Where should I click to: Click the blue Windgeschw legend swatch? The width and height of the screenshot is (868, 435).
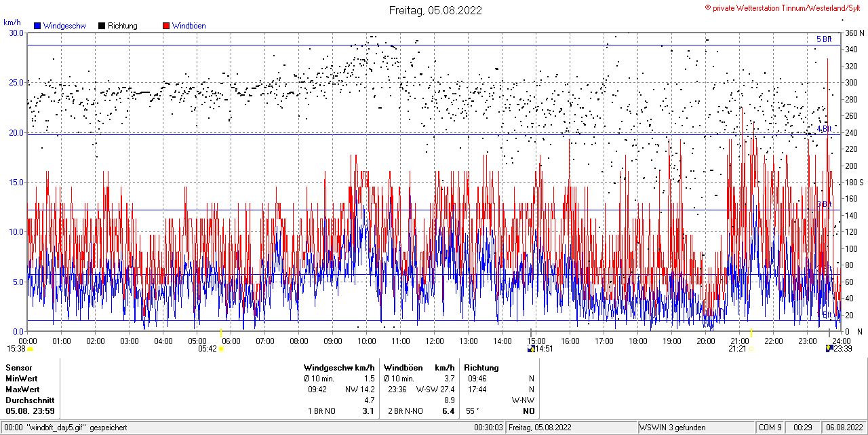37,26
